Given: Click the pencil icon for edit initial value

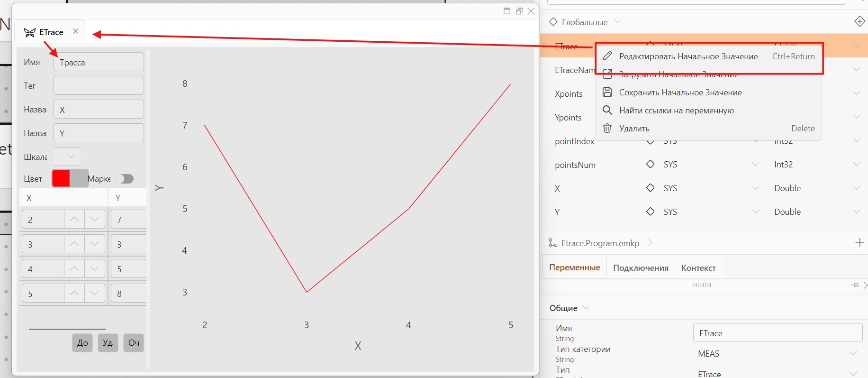Looking at the screenshot, I should pos(607,56).
